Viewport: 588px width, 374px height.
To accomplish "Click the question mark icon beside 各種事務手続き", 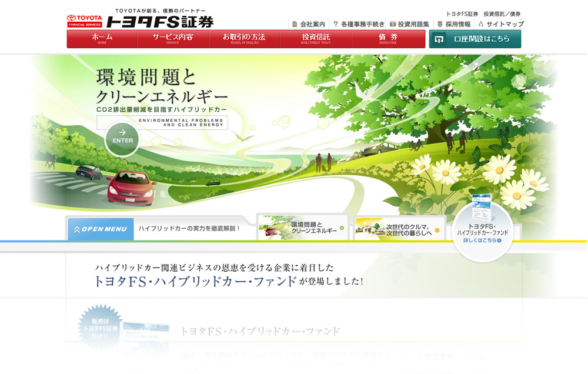I will coord(336,24).
